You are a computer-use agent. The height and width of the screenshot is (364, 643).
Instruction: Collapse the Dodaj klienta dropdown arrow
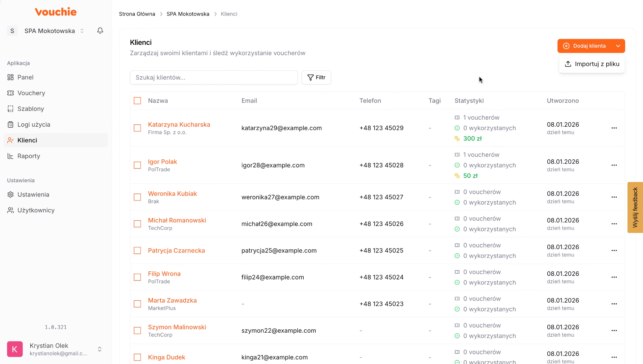(x=618, y=46)
